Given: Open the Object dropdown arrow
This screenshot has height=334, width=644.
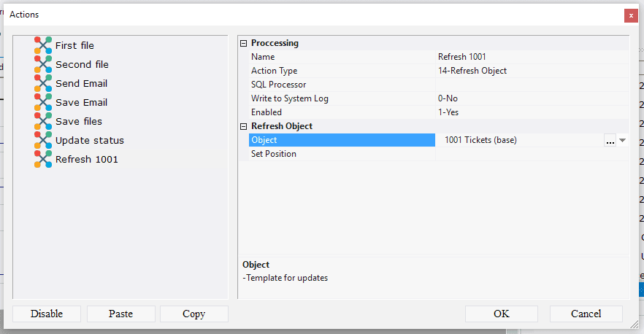Looking at the screenshot, I should point(622,141).
